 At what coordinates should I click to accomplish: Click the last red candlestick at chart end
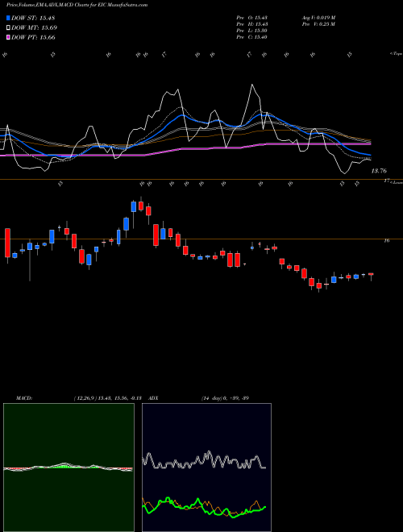coord(371,274)
